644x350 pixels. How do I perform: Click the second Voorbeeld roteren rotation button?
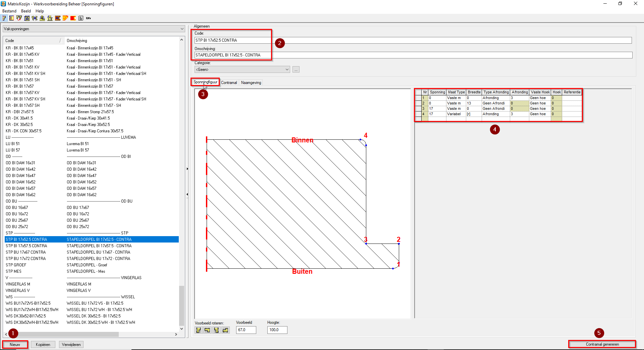click(207, 330)
